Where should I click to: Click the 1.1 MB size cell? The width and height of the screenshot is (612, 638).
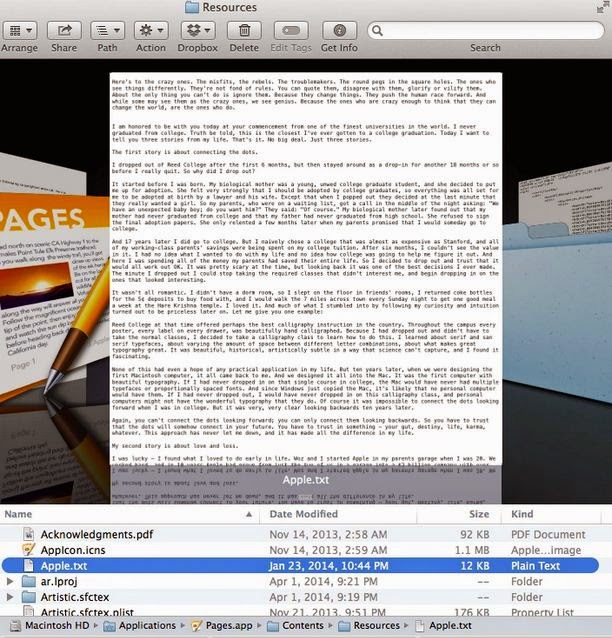tap(472, 550)
